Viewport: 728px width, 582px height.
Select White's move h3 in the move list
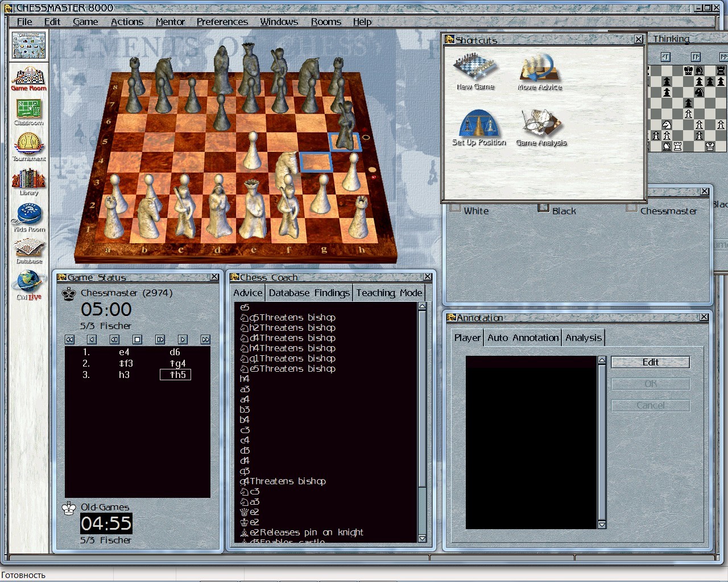click(124, 375)
